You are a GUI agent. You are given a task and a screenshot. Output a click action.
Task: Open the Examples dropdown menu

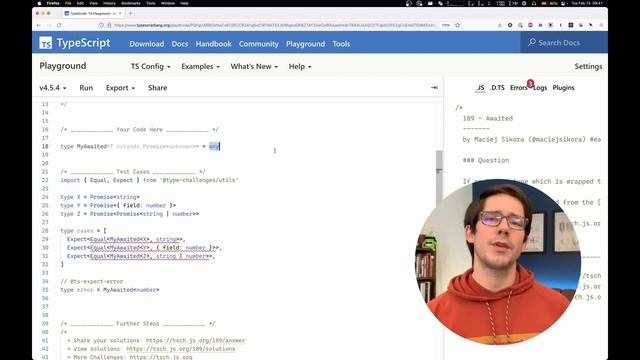pos(200,66)
